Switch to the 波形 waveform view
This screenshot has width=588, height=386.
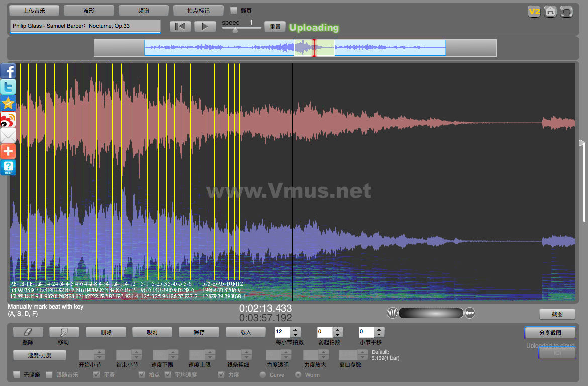coord(89,10)
